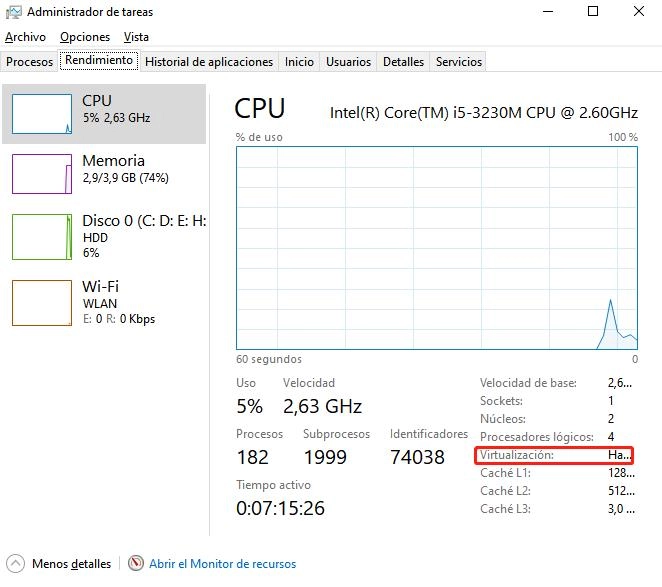Switch to the Usuarios tab
Viewport: 662px width, 587px height.
tap(348, 62)
